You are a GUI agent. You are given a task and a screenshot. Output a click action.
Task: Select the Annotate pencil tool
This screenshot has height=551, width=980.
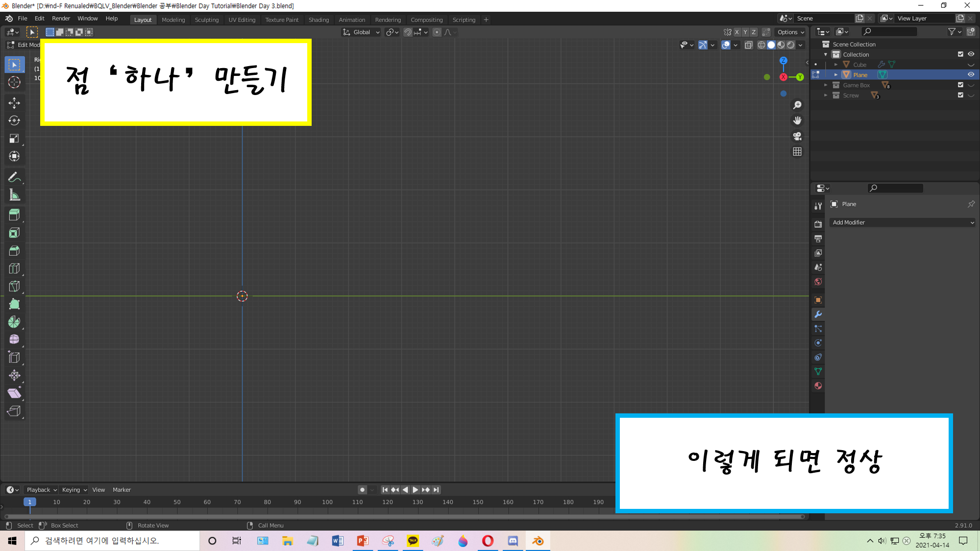pyautogui.click(x=14, y=177)
